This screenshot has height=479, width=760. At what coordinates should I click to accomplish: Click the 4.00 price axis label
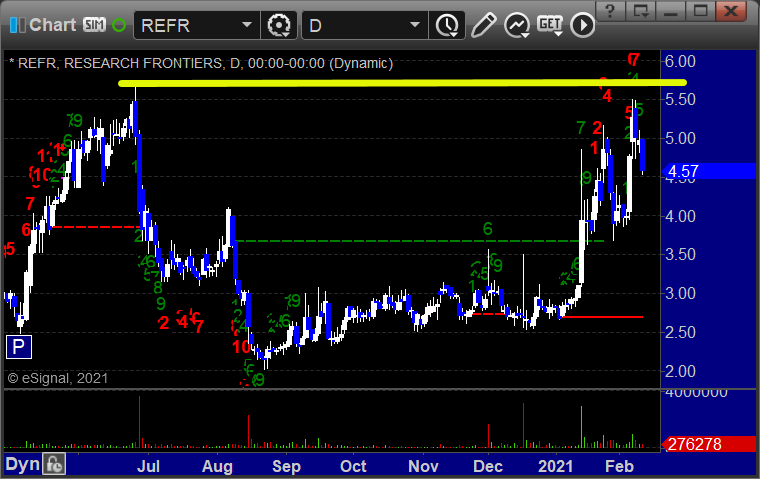click(680, 216)
